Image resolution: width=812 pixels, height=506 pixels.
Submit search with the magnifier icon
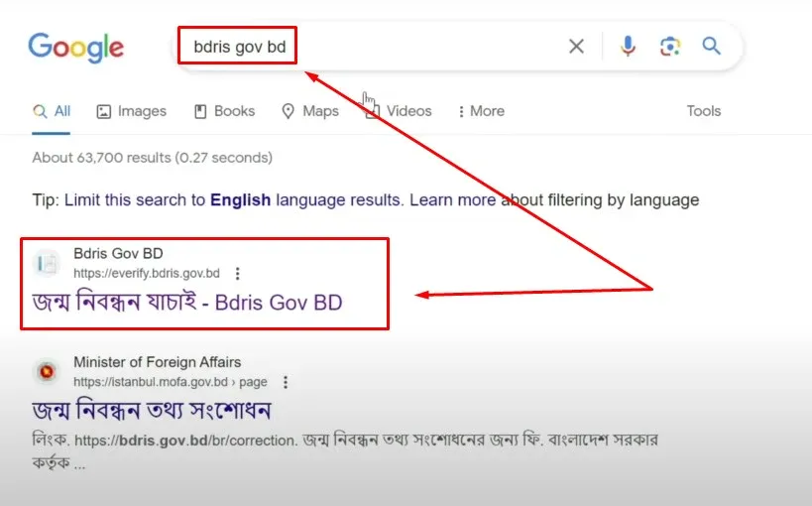(712, 46)
